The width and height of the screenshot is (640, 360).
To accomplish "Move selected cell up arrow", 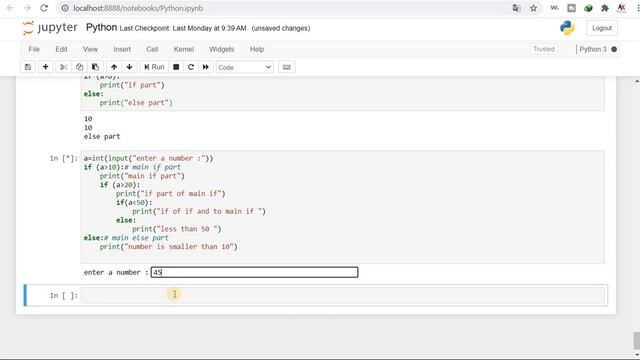I will coord(114,67).
